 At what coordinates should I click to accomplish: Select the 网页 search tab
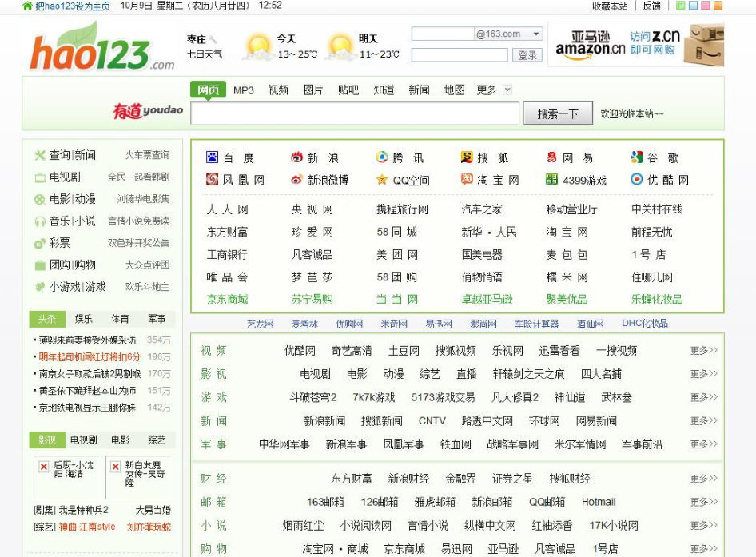pos(209,90)
